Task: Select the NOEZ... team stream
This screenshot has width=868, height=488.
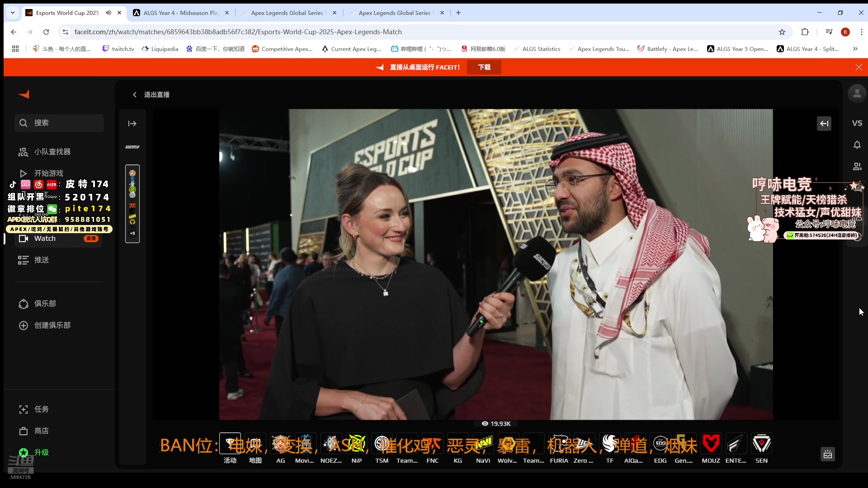Action: 331,449
